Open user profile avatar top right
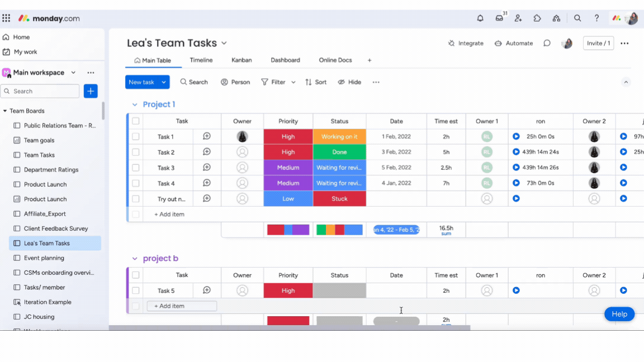Image resolution: width=644 pixels, height=362 pixels. point(631,18)
